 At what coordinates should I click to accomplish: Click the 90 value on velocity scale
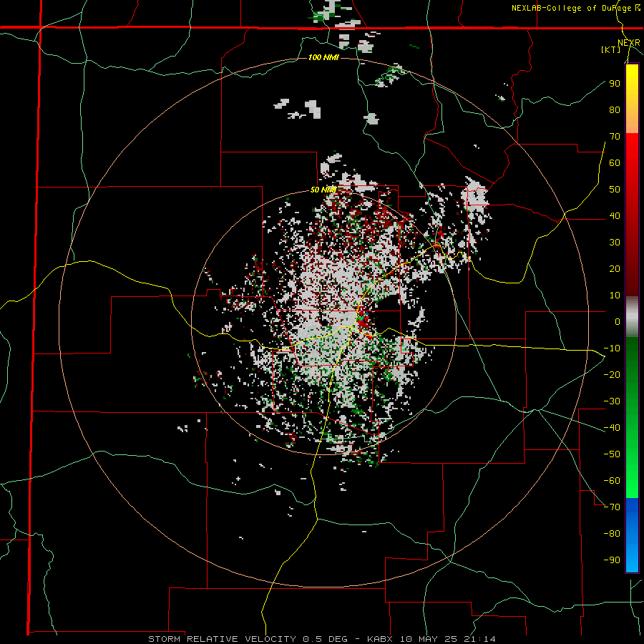point(615,84)
